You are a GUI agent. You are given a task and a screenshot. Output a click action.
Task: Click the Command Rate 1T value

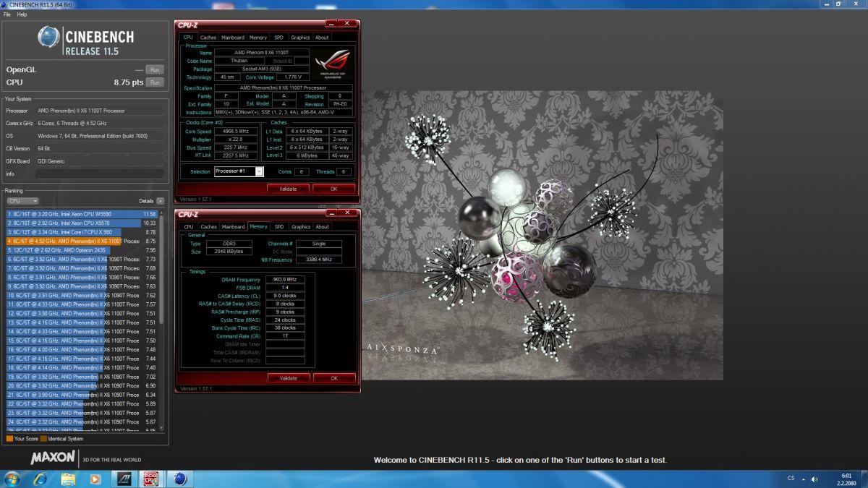click(x=285, y=336)
